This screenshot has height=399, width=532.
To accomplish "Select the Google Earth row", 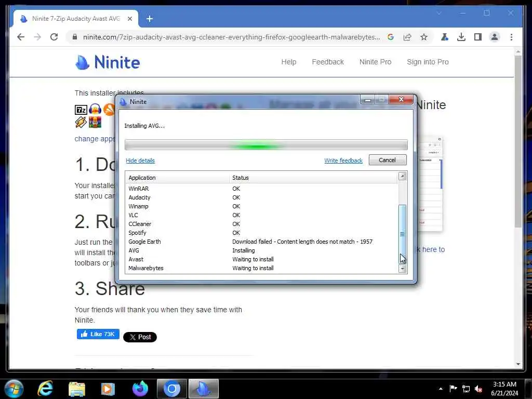I will click(261, 242).
